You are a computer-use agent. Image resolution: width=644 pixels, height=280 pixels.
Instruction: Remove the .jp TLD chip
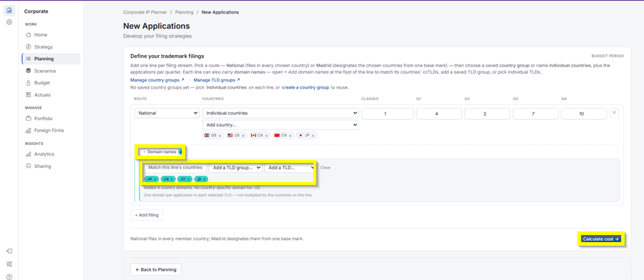click(205, 179)
